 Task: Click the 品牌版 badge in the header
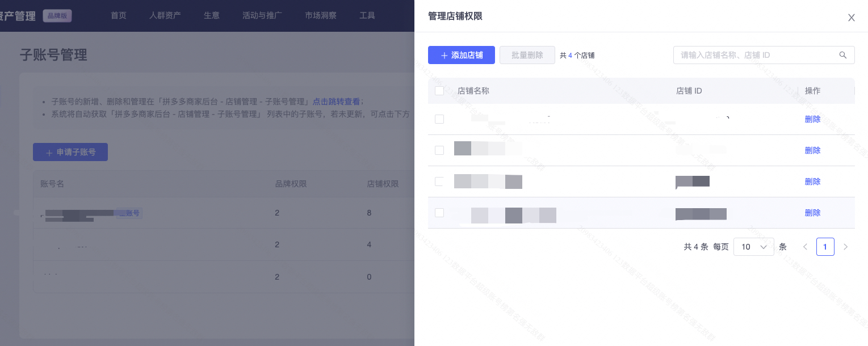coord(57,16)
